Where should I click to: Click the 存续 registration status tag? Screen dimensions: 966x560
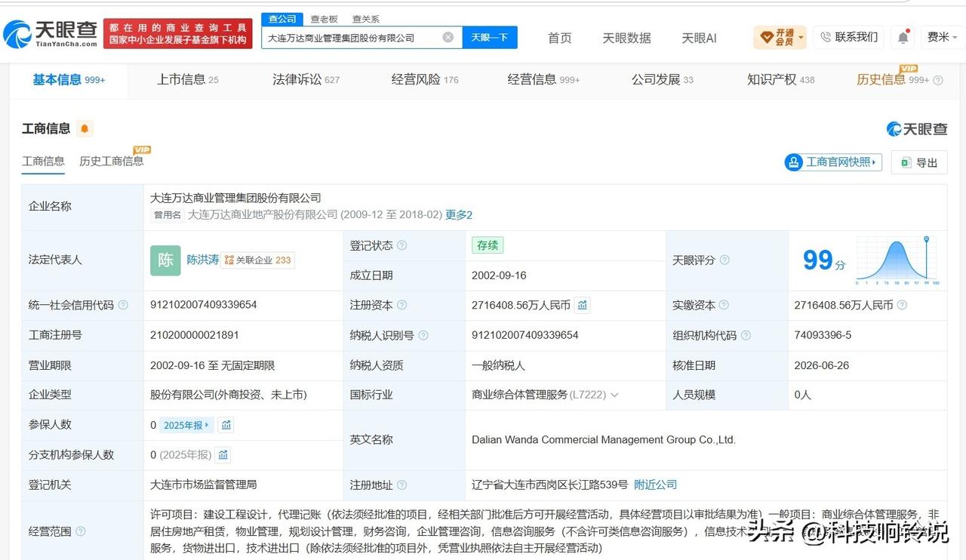488,245
